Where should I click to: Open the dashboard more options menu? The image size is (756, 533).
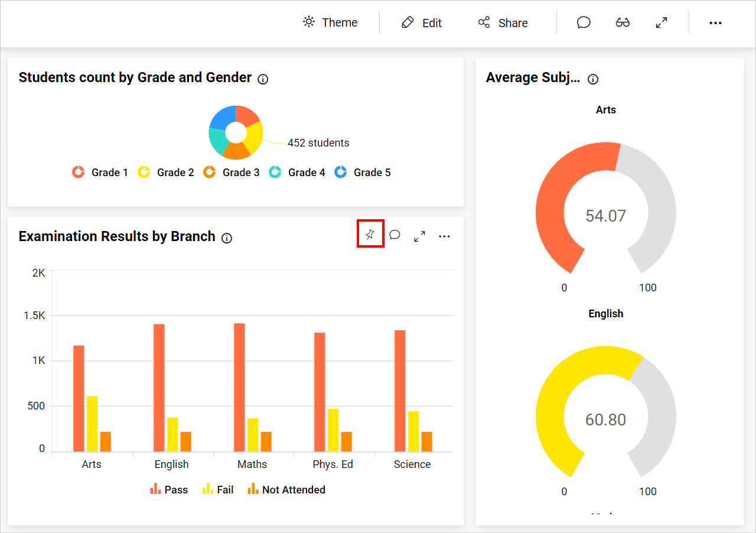(715, 23)
